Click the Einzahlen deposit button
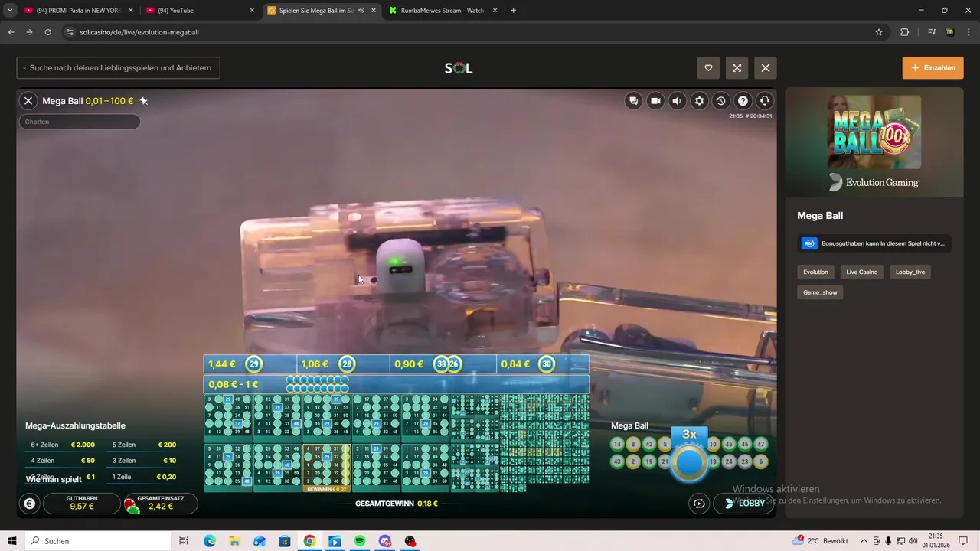980x551 pixels. 933,67
